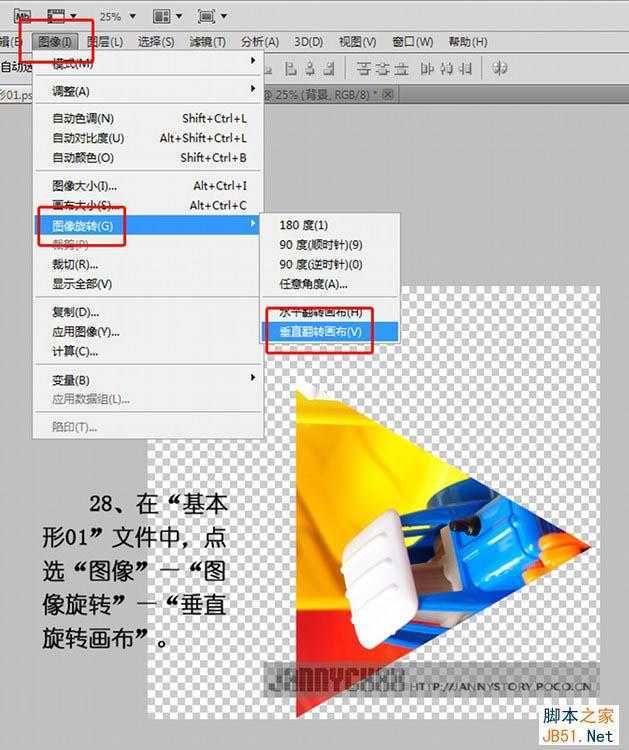Image resolution: width=629 pixels, height=750 pixels.
Task: Select 180 度(1) rotation option
Action: point(330,225)
